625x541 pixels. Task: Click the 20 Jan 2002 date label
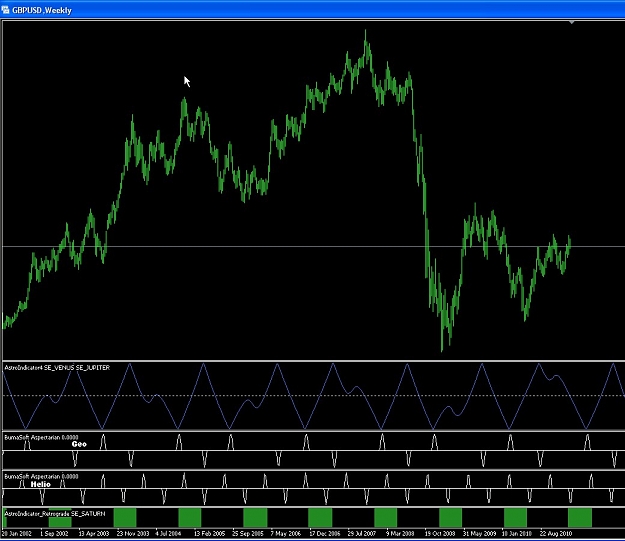17,533
